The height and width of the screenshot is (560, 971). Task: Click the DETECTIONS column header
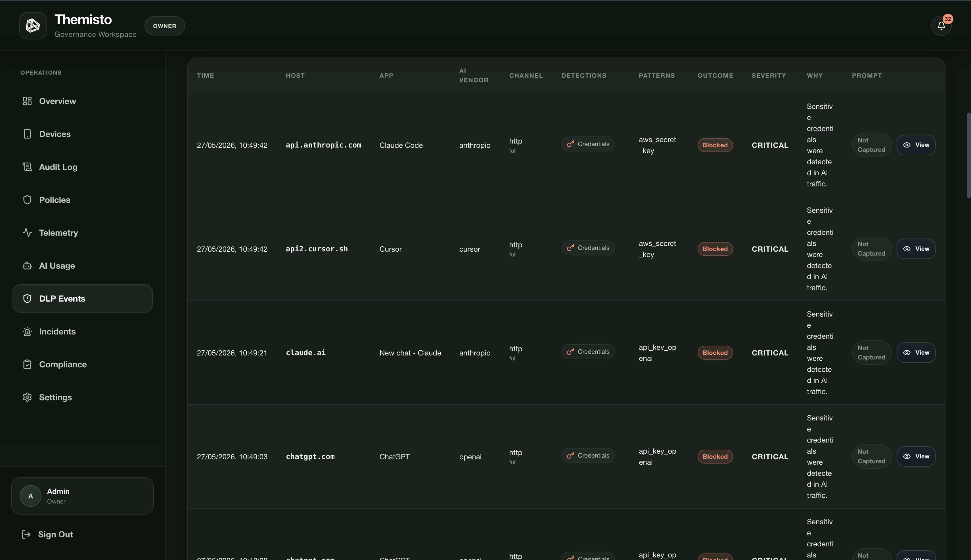(584, 75)
